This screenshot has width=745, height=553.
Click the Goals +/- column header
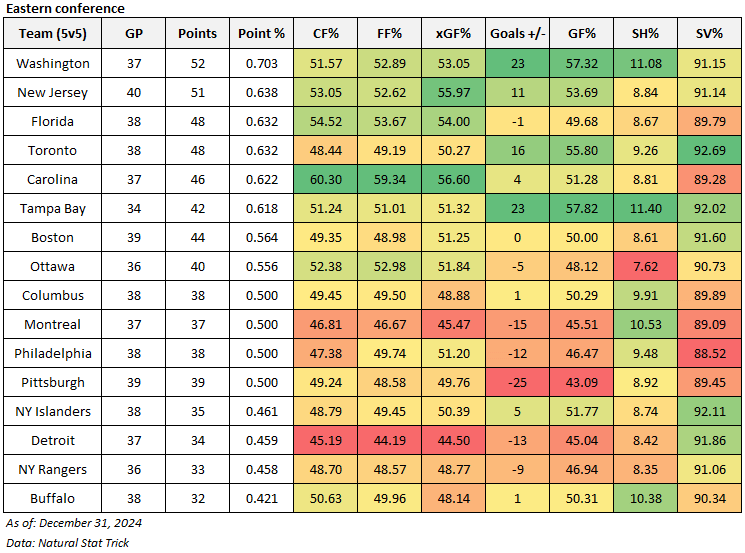click(518, 33)
